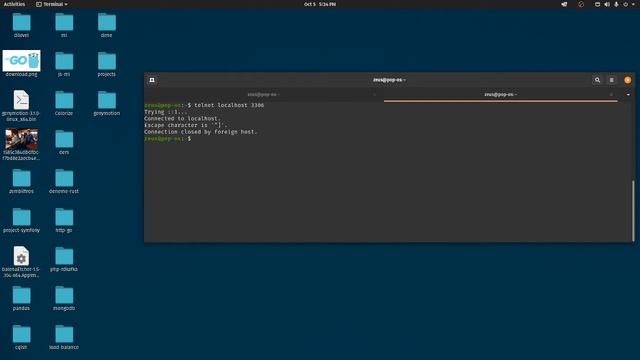Open the terminal search tool

coord(597,80)
